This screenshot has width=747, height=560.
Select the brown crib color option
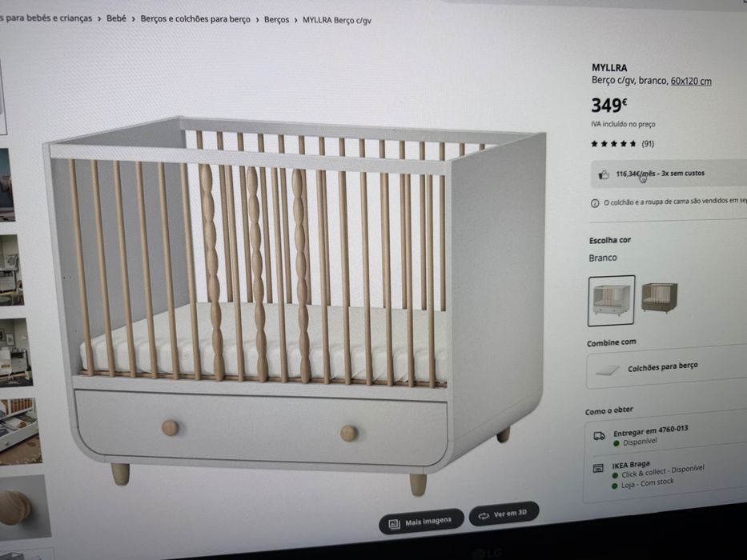(x=660, y=297)
